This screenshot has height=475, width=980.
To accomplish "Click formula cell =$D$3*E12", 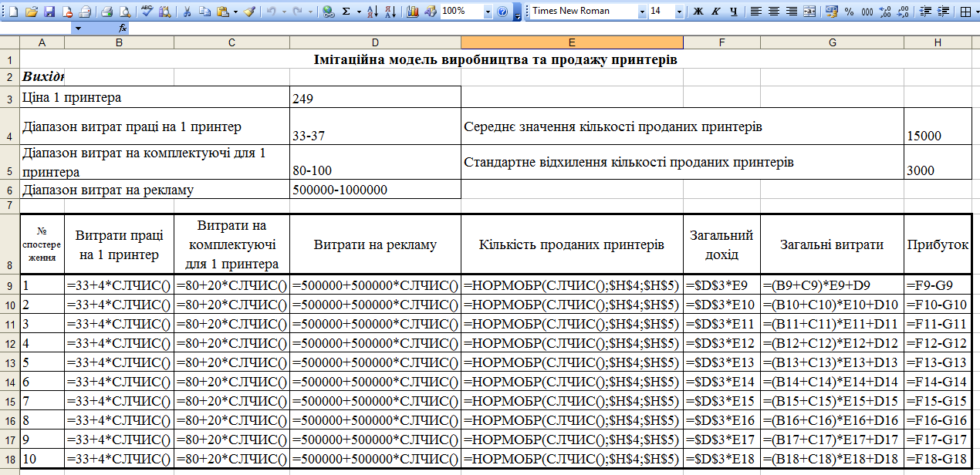I will (721, 342).
